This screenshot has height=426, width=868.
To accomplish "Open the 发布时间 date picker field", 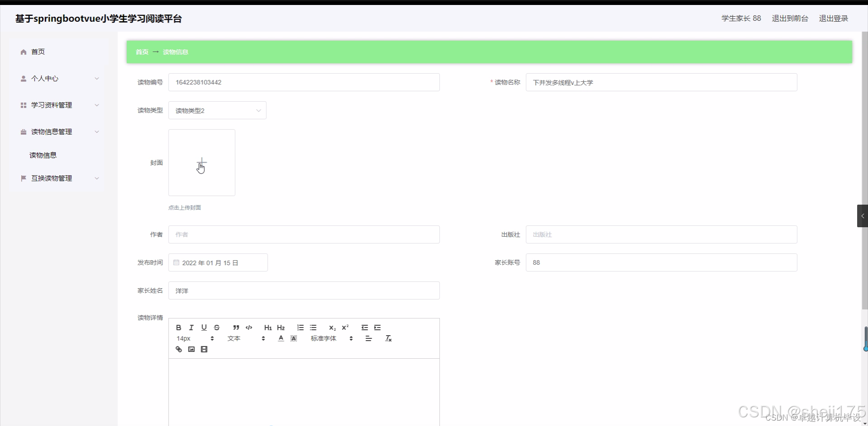I will [x=218, y=262].
